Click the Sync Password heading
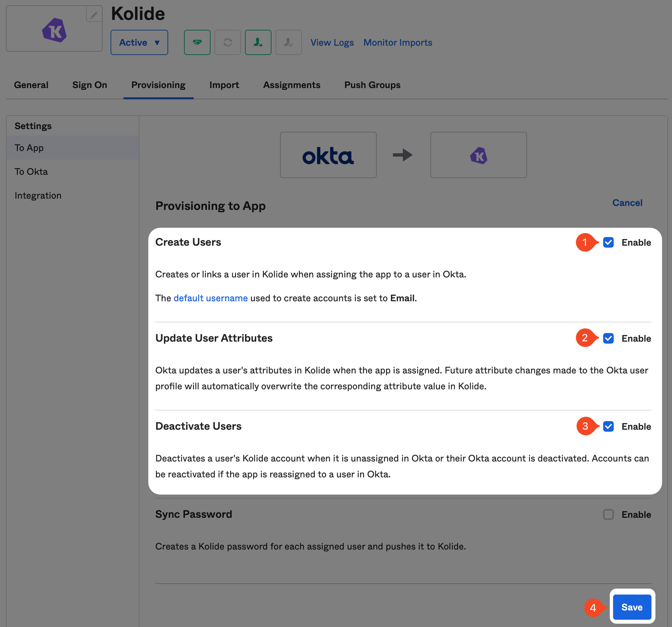Image resolution: width=672 pixels, height=627 pixels. pyautogui.click(x=194, y=514)
